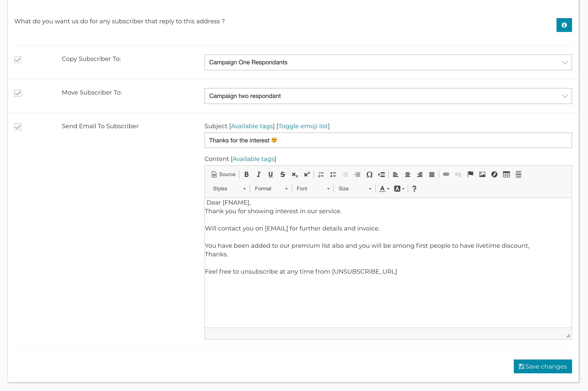This screenshot has height=391, width=588.
Task: Click the editor resize handle corner
Action: point(568,335)
